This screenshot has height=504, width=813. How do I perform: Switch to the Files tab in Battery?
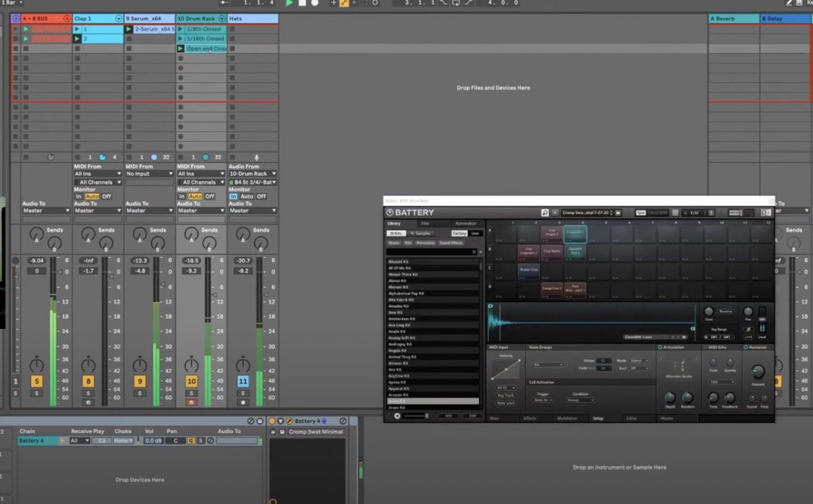(x=425, y=224)
